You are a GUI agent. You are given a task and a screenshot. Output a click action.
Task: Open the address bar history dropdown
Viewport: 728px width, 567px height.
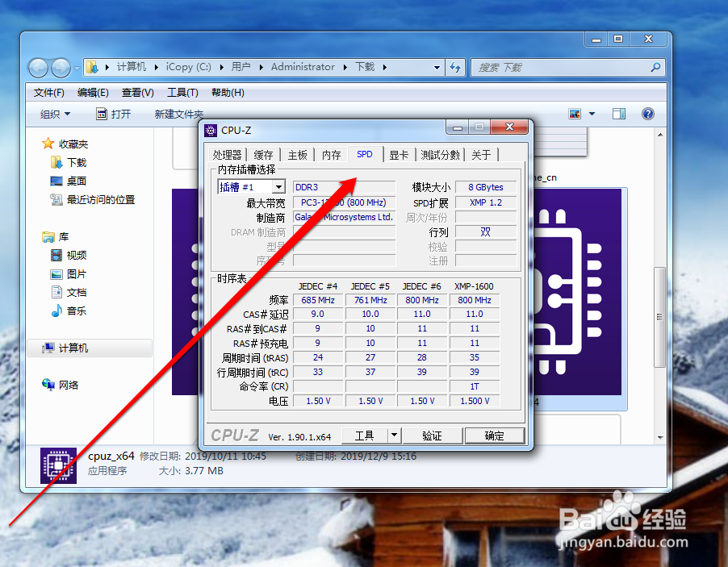[x=437, y=67]
